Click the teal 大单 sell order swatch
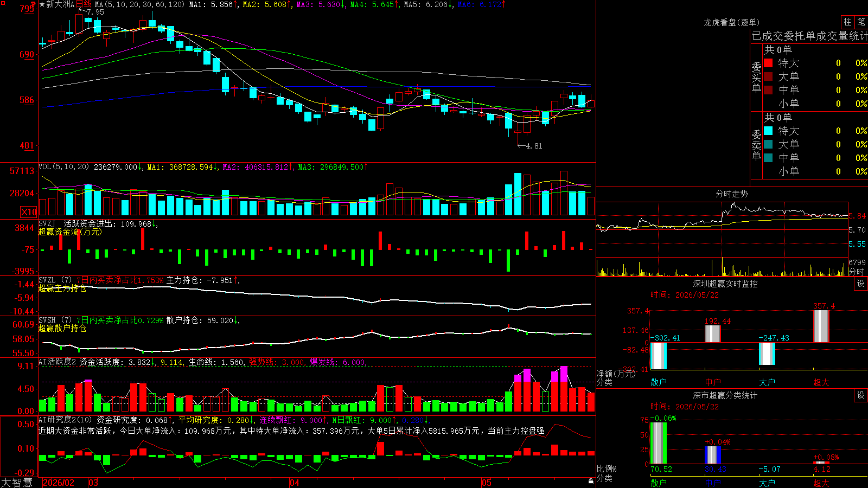Image resolution: width=868 pixels, height=488 pixels. (768, 144)
